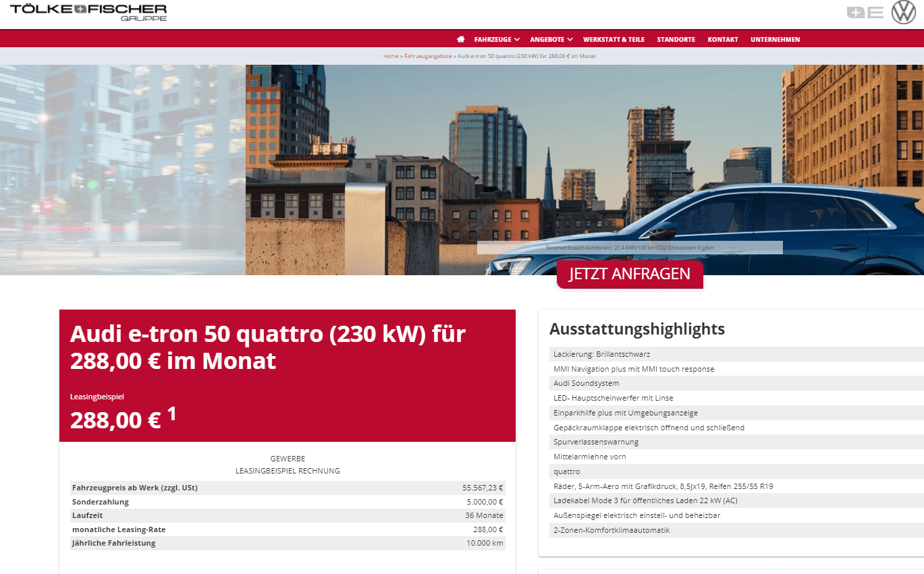Image resolution: width=924 pixels, height=574 pixels.
Task: Click the footnote 1 next to 288,00 €
Action: [x=171, y=413]
